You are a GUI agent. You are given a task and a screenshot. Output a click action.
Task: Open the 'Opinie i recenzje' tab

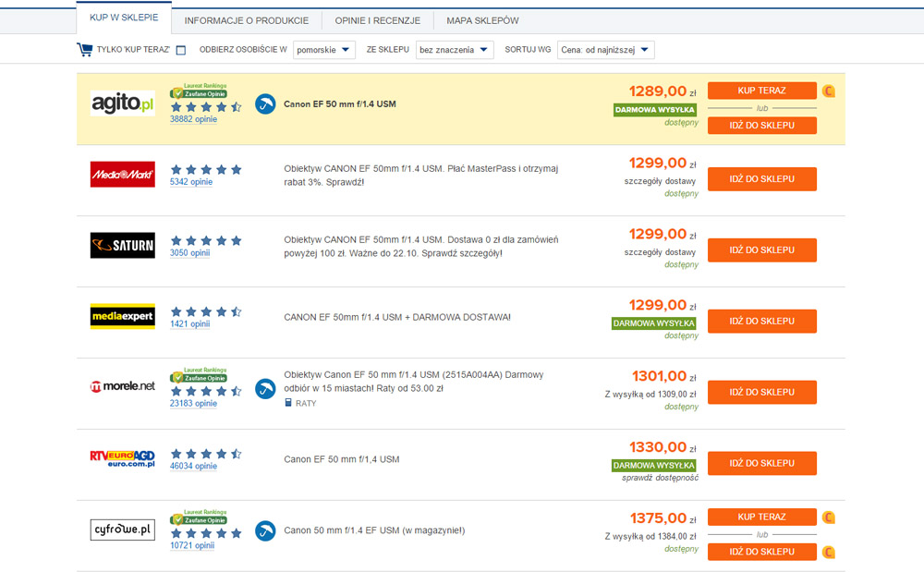[x=378, y=20]
